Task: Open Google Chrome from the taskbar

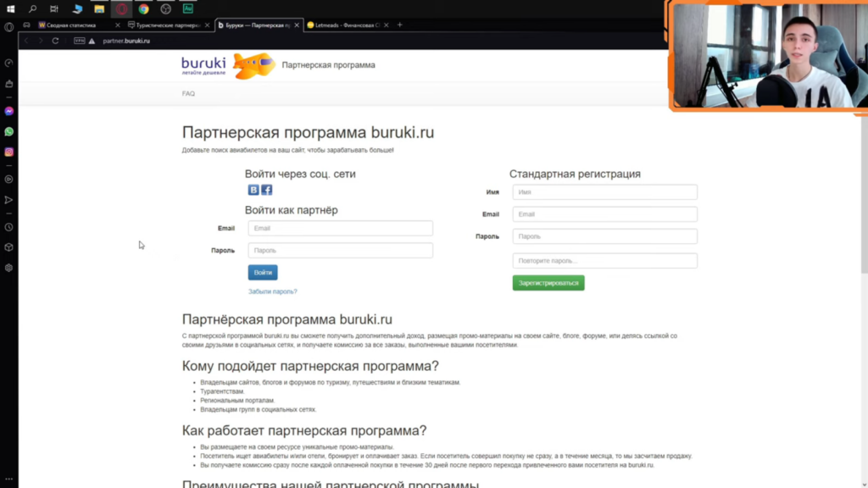Action: point(144,8)
